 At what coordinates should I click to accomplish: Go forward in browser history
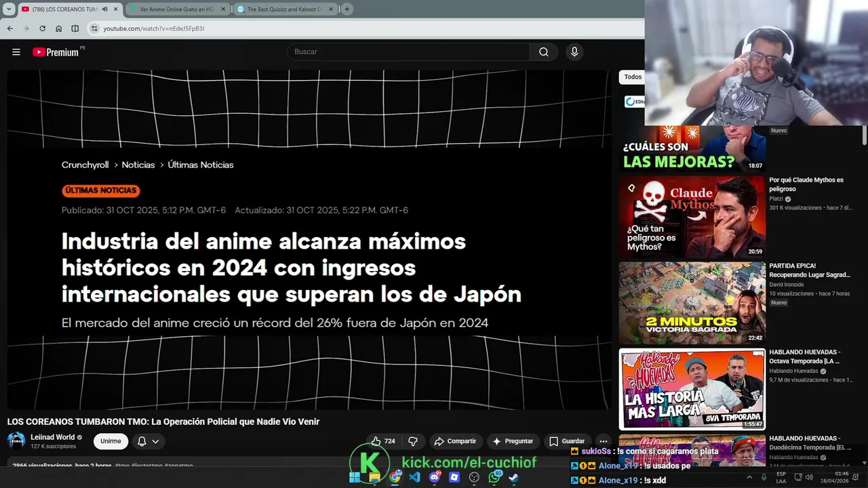pos(26,28)
